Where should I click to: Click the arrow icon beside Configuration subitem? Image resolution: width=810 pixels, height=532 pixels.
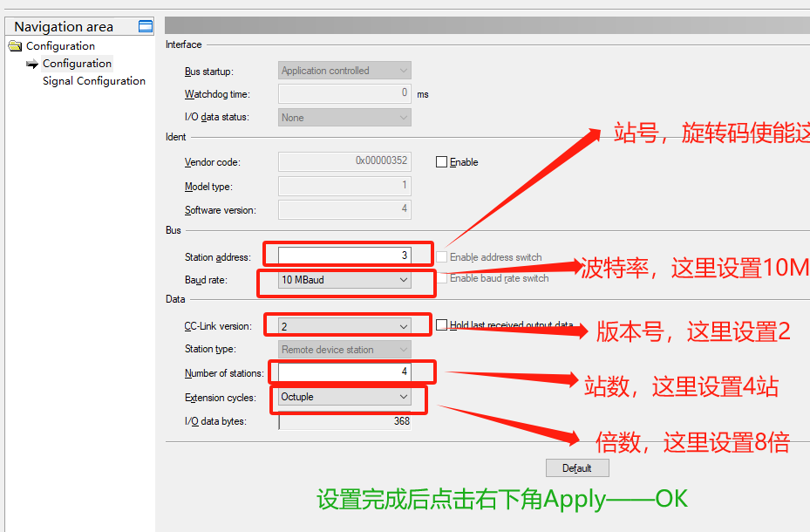click(x=32, y=64)
